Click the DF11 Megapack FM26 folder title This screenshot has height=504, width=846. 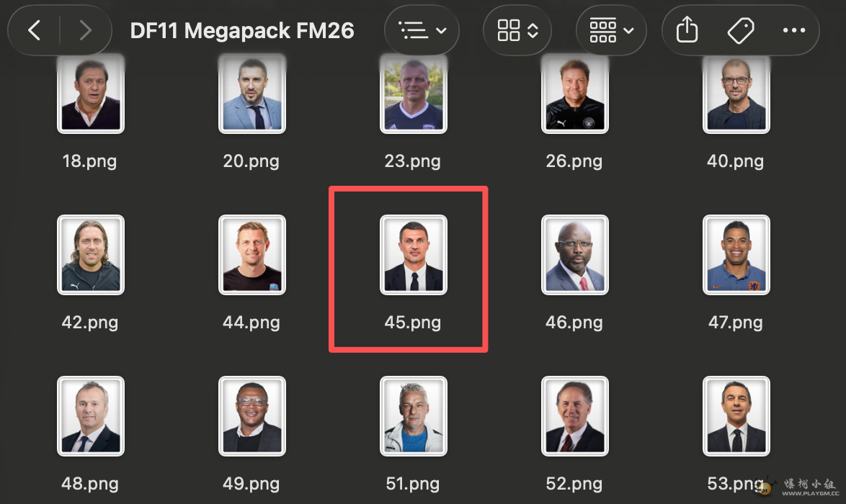point(242,30)
